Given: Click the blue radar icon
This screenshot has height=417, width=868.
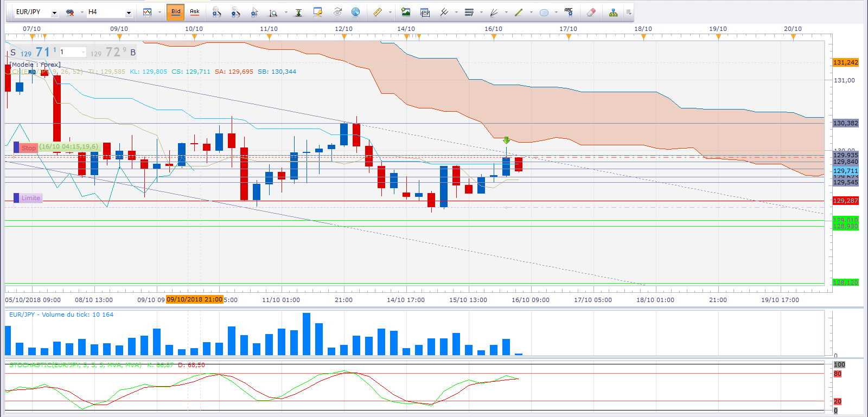Looking at the screenshot, I should click(356, 12).
